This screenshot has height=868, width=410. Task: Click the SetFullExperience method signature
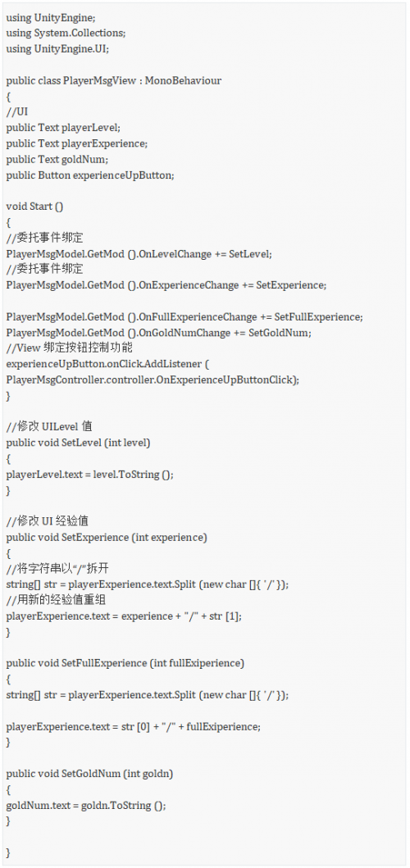pyautogui.click(x=125, y=663)
